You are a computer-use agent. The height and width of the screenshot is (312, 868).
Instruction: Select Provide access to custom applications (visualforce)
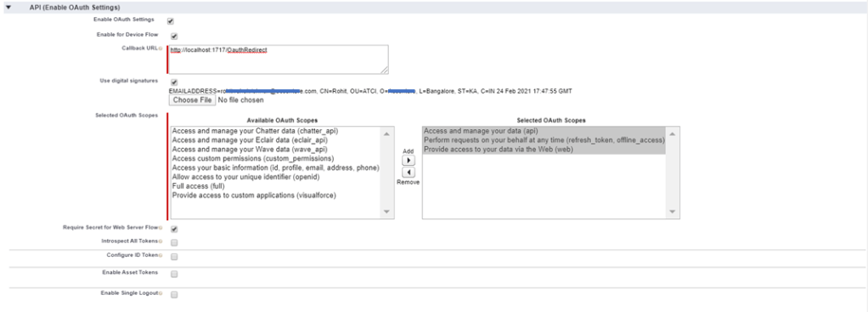pyautogui.click(x=254, y=195)
